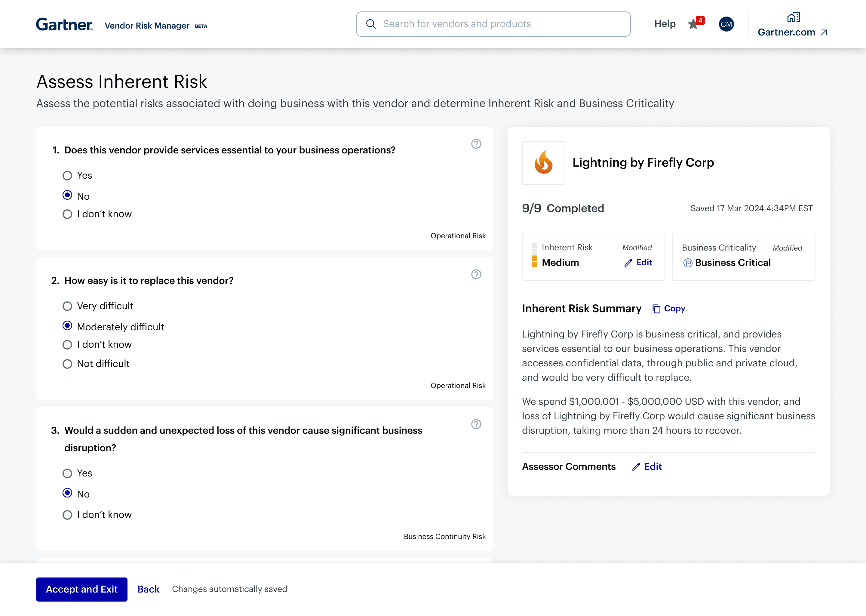866x616 pixels.
Task: Click the search magnifier icon
Action: pos(371,24)
